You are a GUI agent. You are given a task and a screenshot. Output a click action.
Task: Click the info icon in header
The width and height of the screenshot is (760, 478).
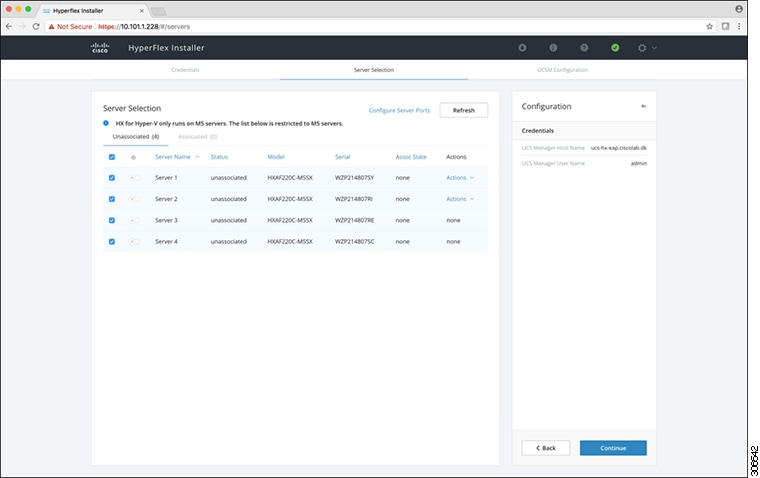553,47
